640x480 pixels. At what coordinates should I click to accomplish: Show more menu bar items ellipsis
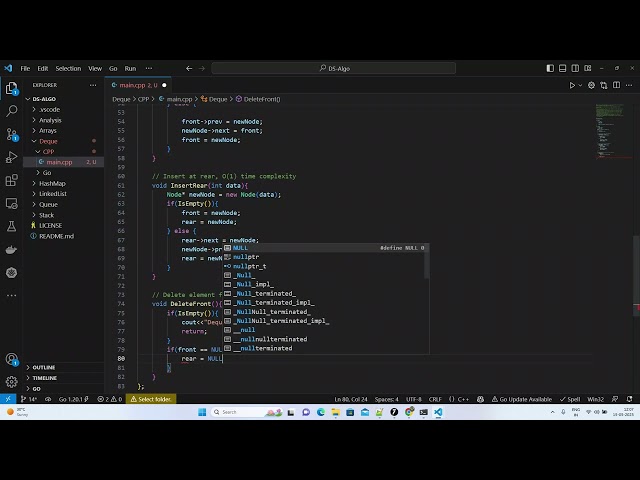click(149, 68)
